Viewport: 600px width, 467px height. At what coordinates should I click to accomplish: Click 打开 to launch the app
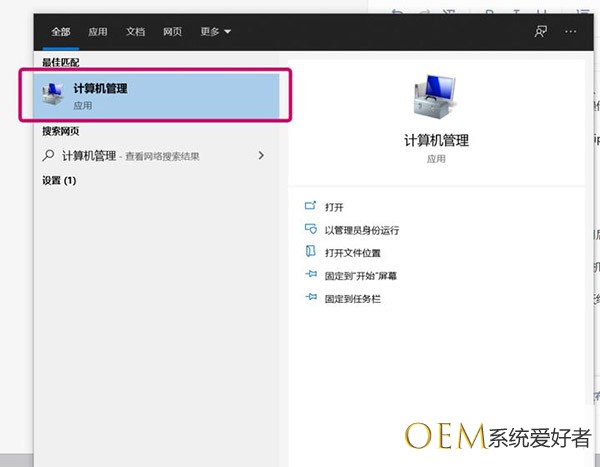[334, 207]
